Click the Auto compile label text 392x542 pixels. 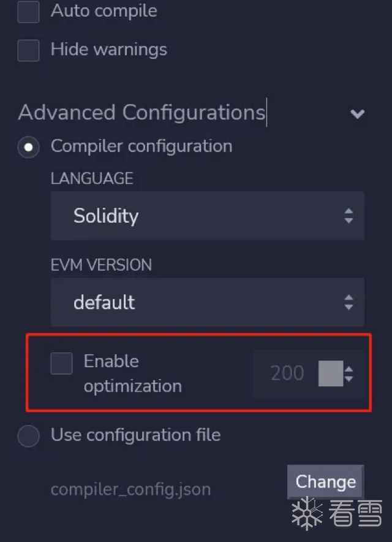pyautogui.click(x=104, y=11)
